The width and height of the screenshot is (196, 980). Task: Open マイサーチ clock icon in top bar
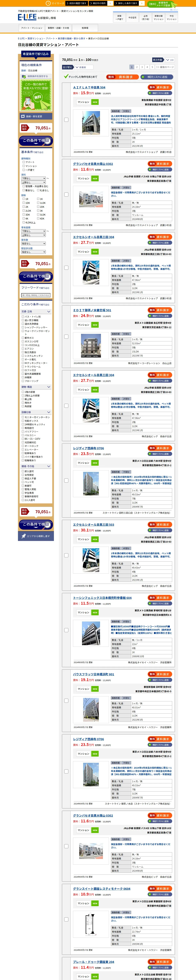click(48, 3)
